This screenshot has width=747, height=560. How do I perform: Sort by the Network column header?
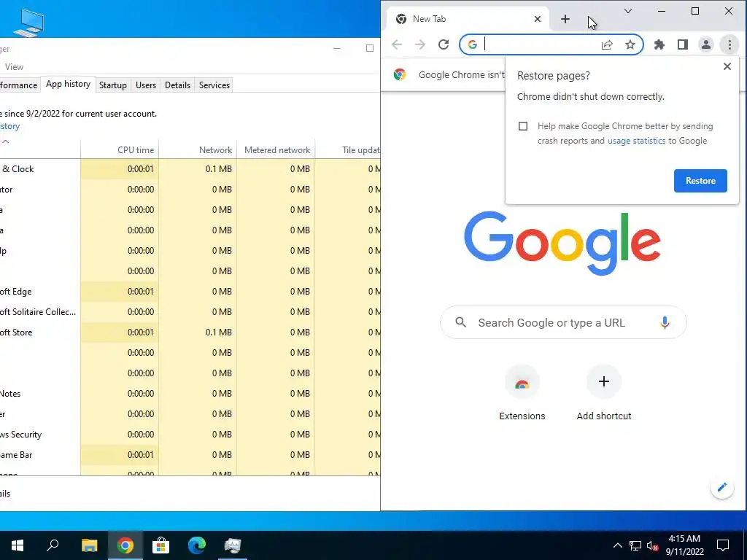coord(198,149)
